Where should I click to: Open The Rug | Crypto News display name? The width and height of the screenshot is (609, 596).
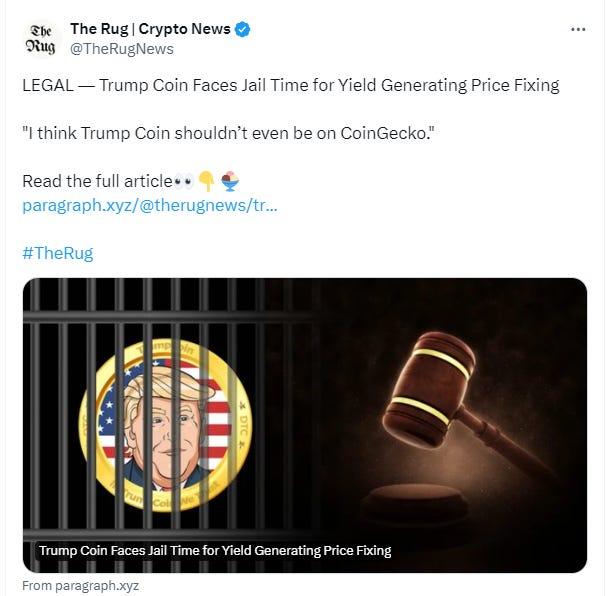tap(150, 29)
